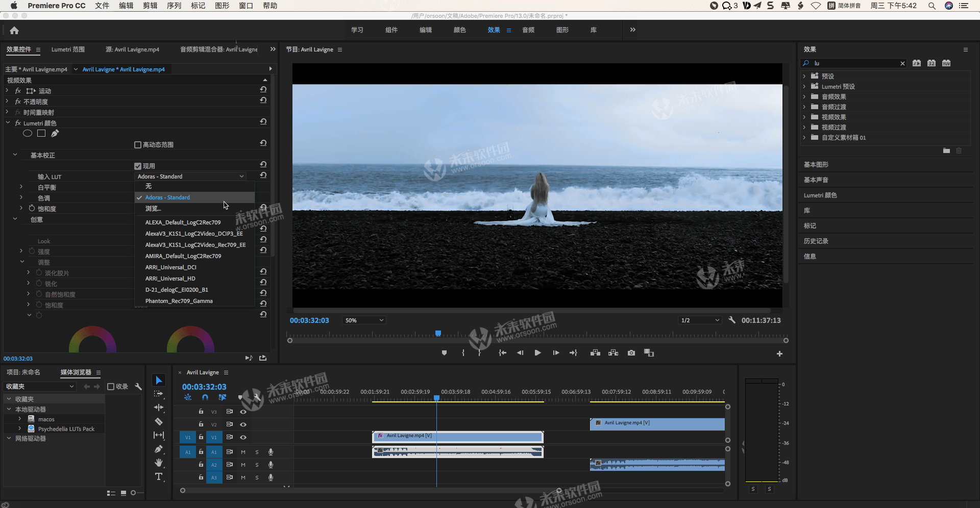Expand the 白平衡 section

(x=21, y=187)
